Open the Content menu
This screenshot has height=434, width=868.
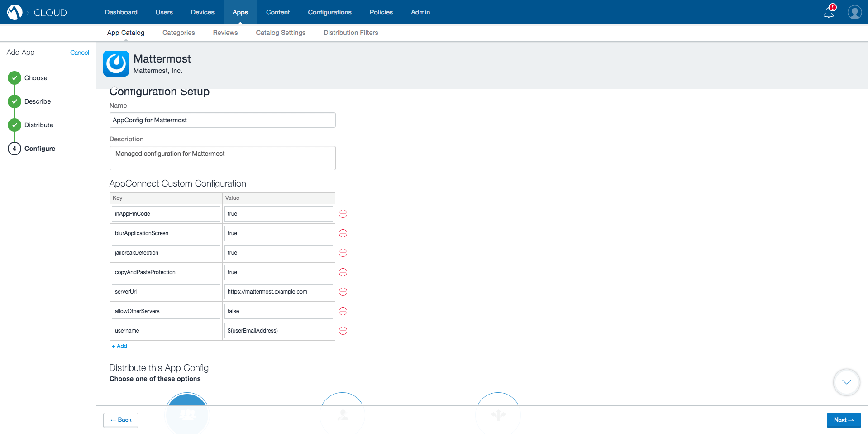click(278, 12)
